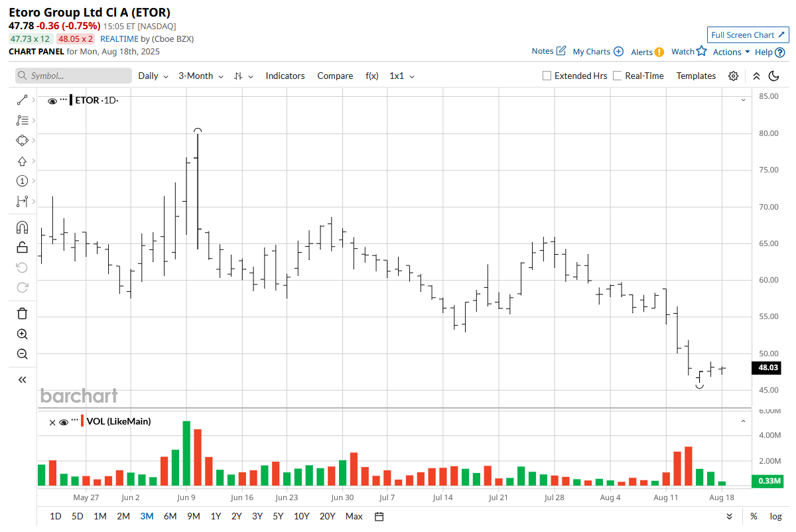Open the 3-Month period dropdown

(200, 76)
